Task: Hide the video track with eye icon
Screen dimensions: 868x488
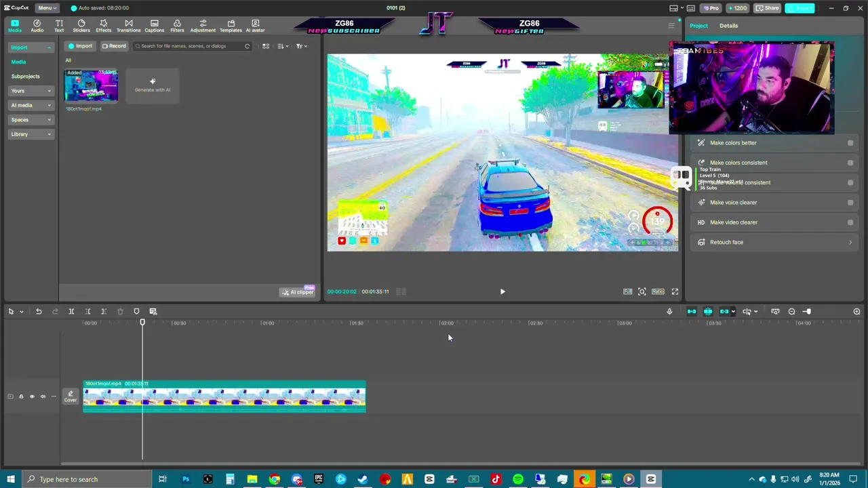Action: pos(32,396)
